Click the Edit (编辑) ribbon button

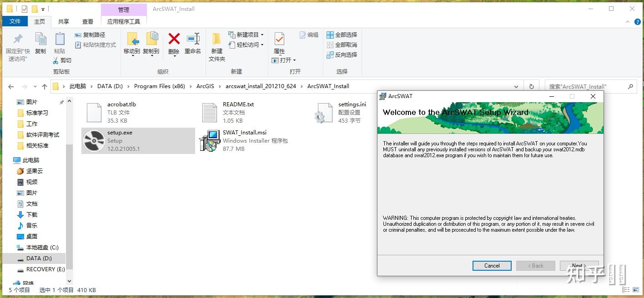309,35
